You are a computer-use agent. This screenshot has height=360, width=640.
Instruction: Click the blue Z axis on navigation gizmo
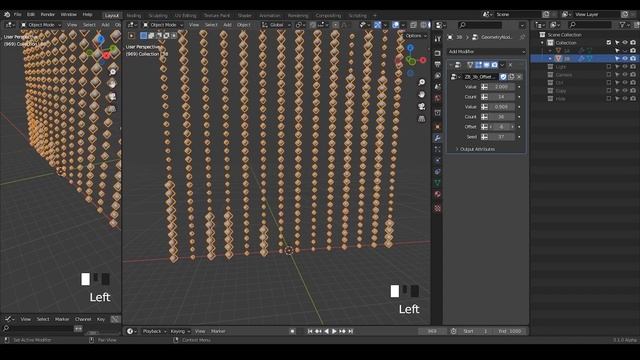410,48
